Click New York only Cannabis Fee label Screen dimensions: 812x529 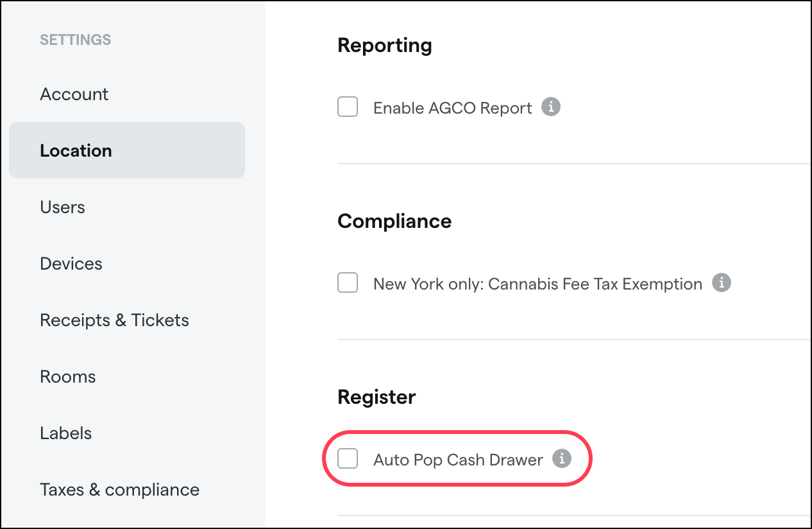(x=537, y=284)
